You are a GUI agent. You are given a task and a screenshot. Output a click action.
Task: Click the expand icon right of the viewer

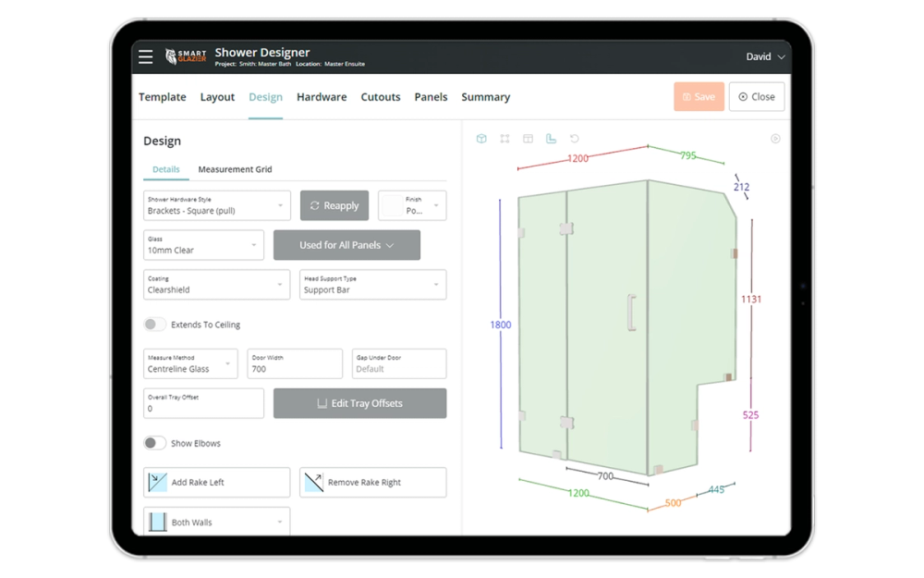[776, 139]
